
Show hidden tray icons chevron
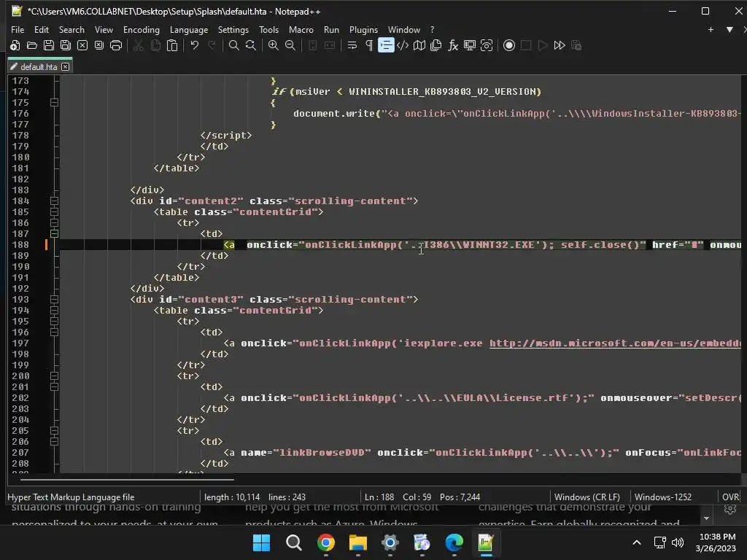tap(636, 542)
